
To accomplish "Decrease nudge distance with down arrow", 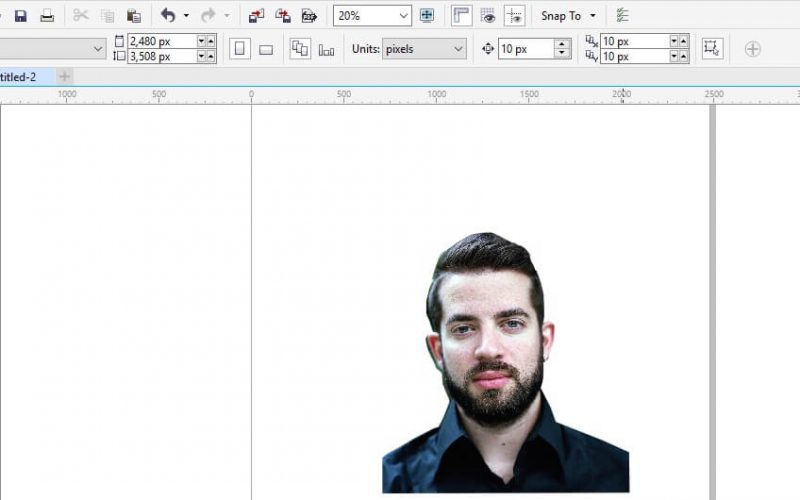I will click(562, 53).
